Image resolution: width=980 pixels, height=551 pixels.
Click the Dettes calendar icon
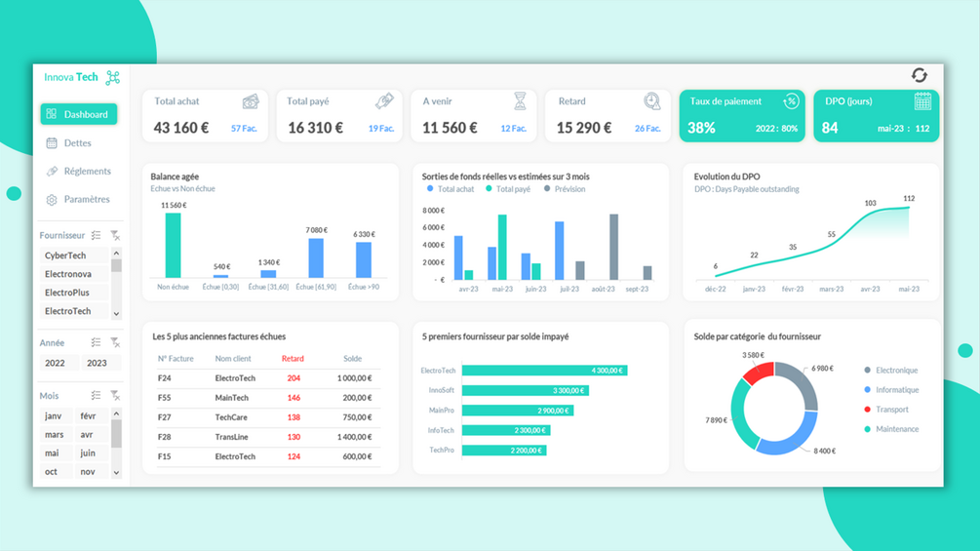click(x=52, y=143)
